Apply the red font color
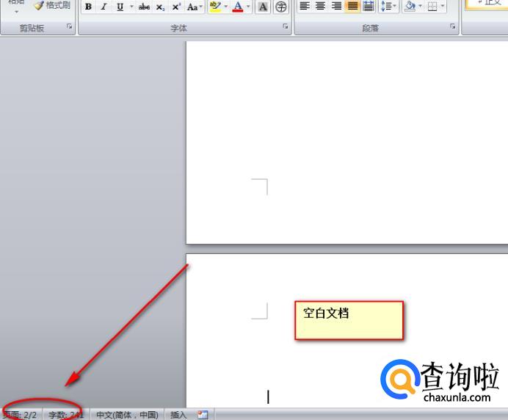The width and height of the screenshot is (508, 420). [237, 7]
